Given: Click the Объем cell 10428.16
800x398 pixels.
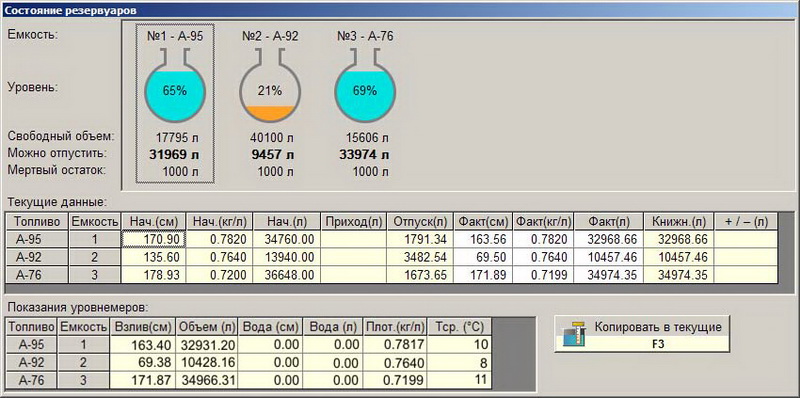Looking at the screenshot, I should (x=207, y=363).
